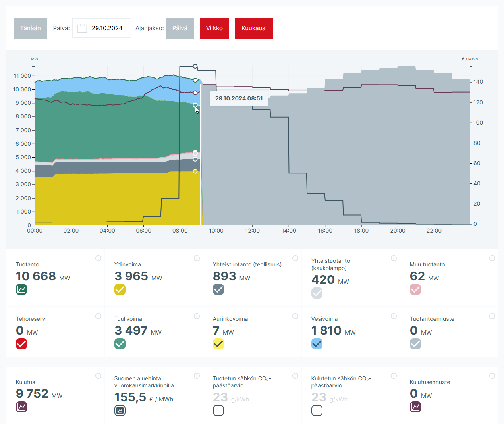Image resolution: width=504 pixels, height=424 pixels.
Task: Toggle Kulutus chart line icon
Action: pyautogui.click(x=21, y=407)
